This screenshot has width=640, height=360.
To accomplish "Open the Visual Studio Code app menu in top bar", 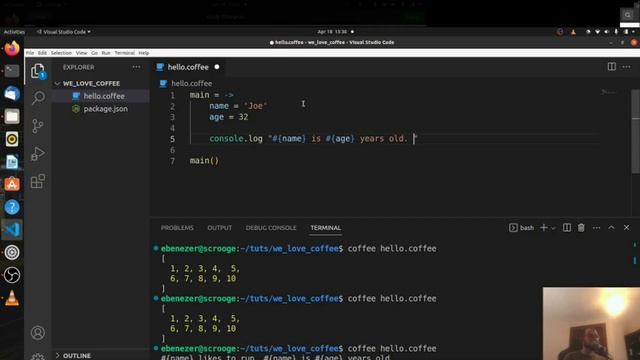I will (64, 32).
